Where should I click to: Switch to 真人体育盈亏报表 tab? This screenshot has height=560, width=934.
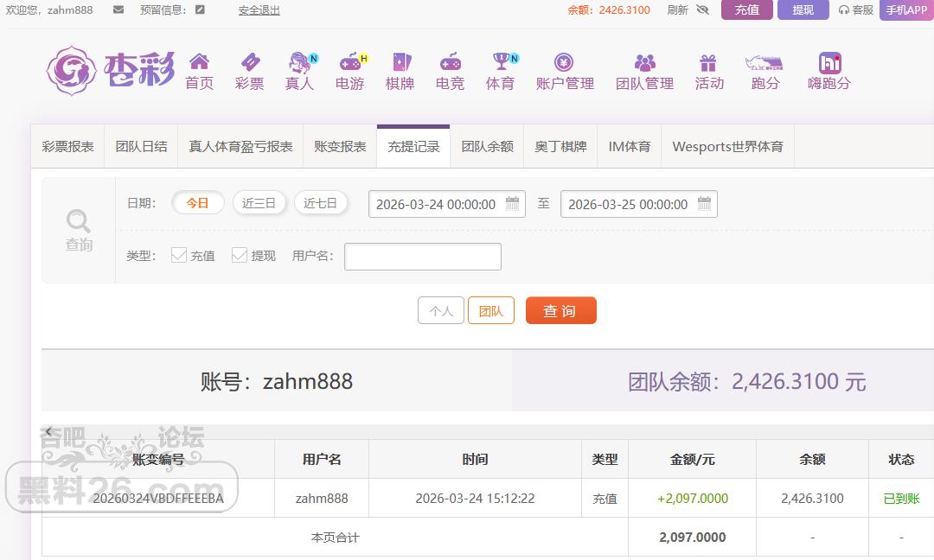[240, 146]
